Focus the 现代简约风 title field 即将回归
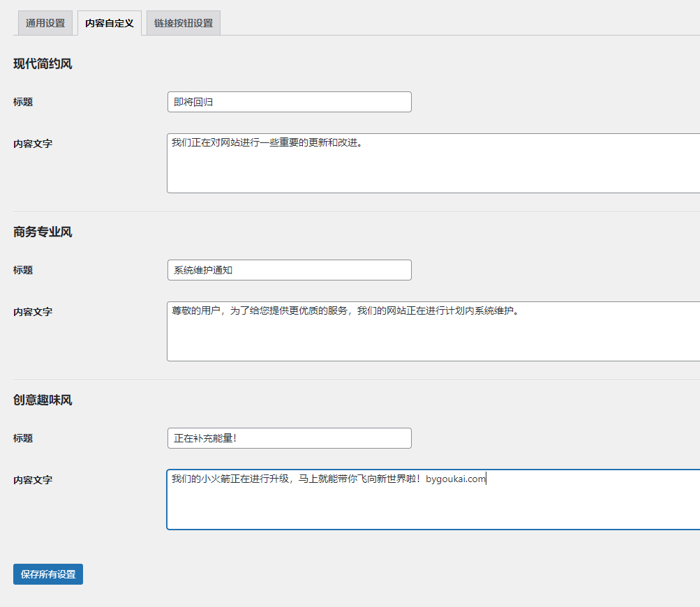Viewport: 700px width, 607px height. (x=290, y=102)
